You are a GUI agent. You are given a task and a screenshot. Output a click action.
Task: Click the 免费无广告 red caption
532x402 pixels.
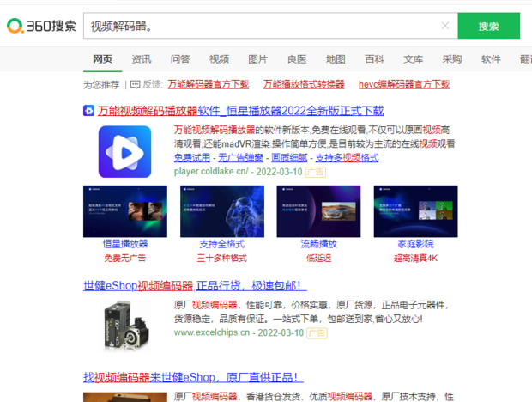pyautogui.click(x=125, y=259)
